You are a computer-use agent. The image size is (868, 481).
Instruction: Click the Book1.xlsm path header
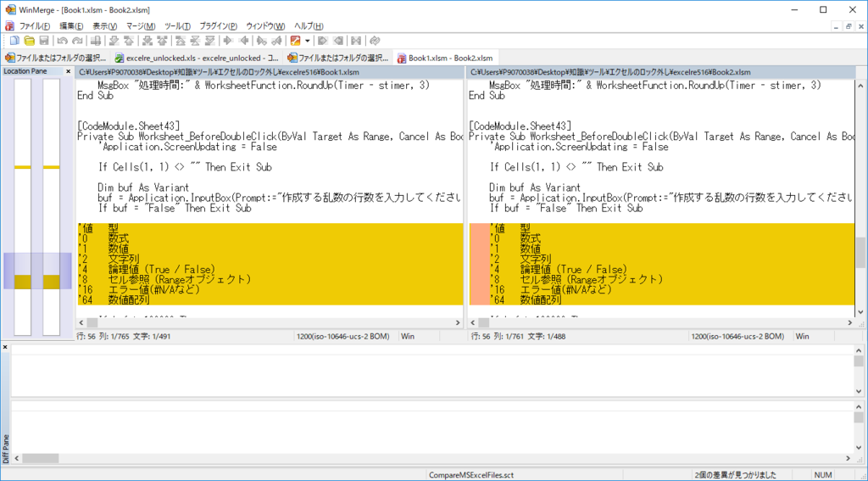pyautogui.click(x=270, y=72)
